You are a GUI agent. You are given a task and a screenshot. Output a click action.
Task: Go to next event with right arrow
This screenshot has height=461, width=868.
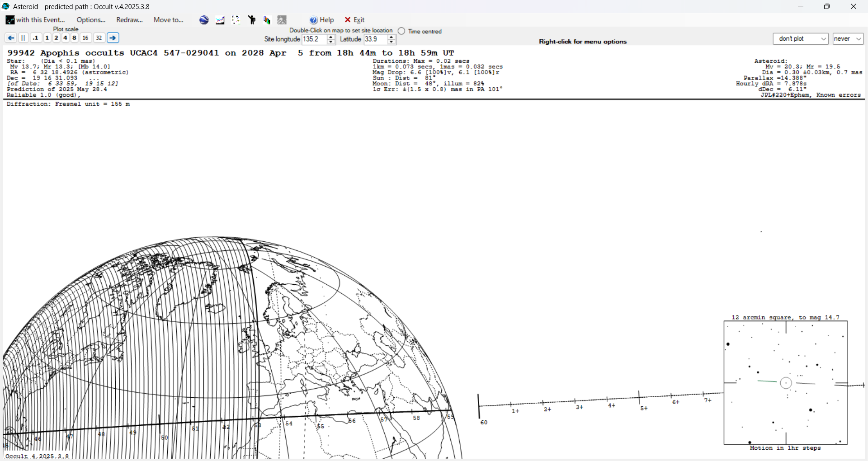113,38
